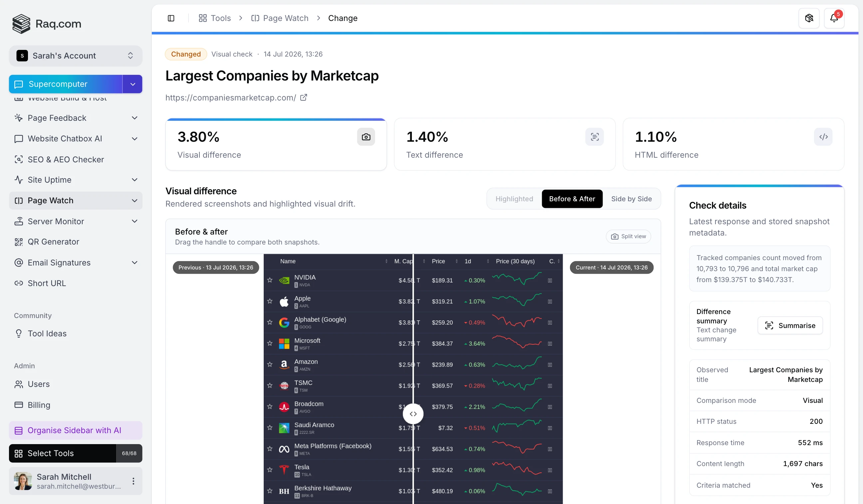The height and width of the screenshot is (504, 863).
Task: Toggle favorite star for Microsoft
Action: point(270,343)
